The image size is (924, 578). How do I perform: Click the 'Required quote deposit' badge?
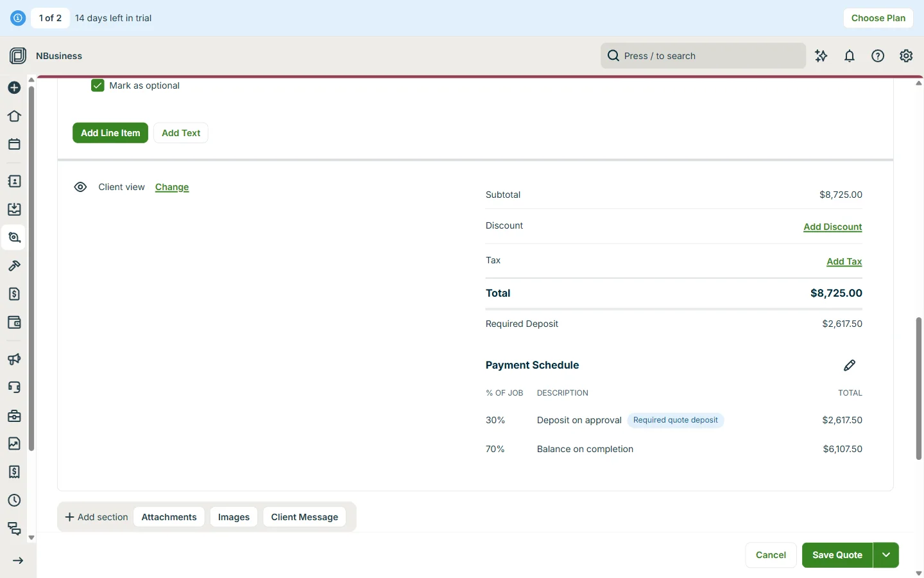[676, 420]
